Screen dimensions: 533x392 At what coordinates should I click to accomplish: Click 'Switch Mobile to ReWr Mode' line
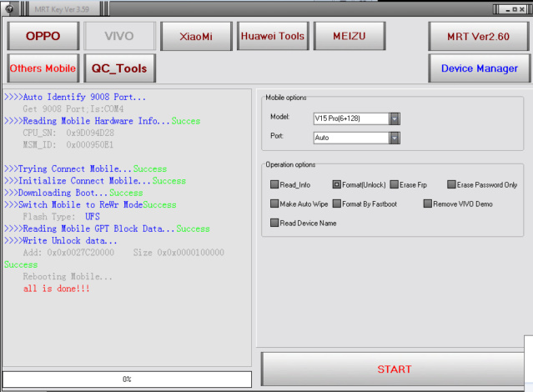[x=90, y=204]
